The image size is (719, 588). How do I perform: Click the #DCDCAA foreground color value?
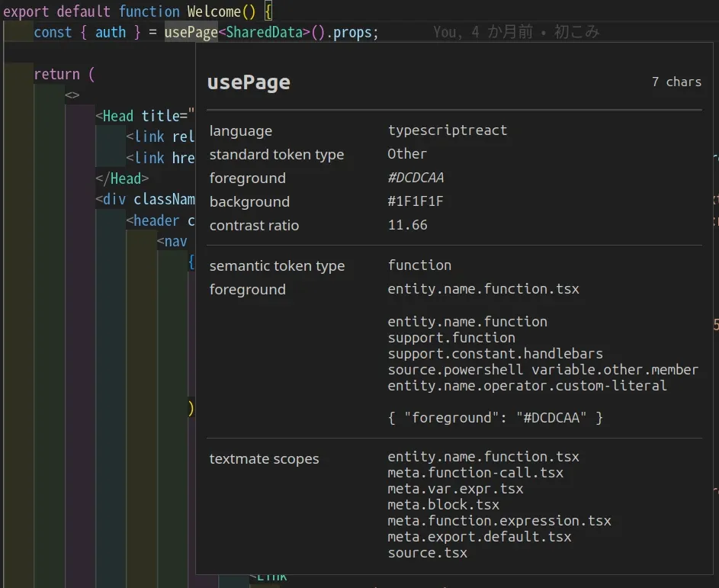click(x=416, y=178)
